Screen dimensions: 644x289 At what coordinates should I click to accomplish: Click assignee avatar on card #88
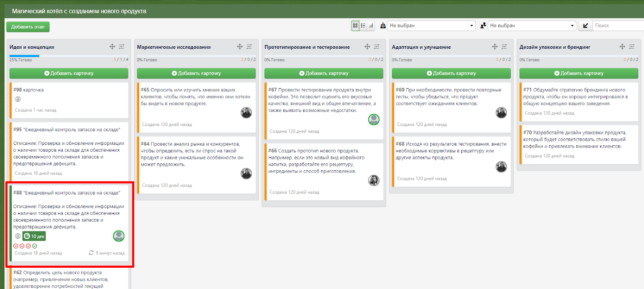point(119,236)
